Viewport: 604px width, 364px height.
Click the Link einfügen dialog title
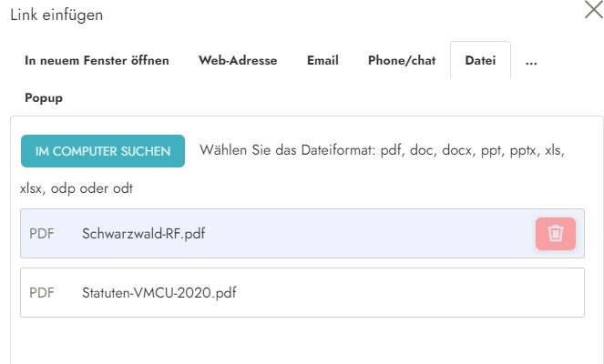click(56, 15)
